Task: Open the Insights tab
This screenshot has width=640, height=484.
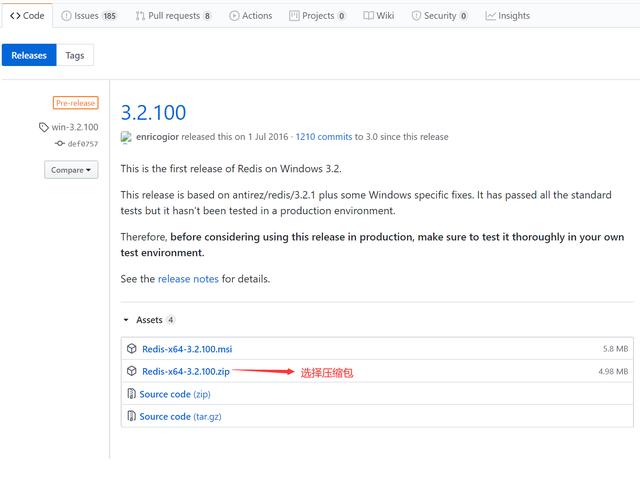Action: pyautogui.click(x=507, y=16)
